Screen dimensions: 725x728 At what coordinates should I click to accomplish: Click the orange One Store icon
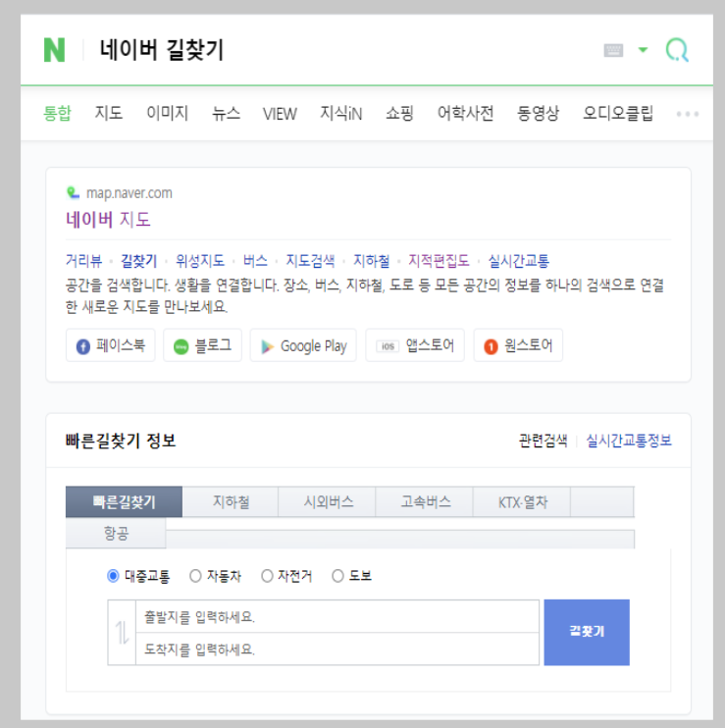pos(491,346)
